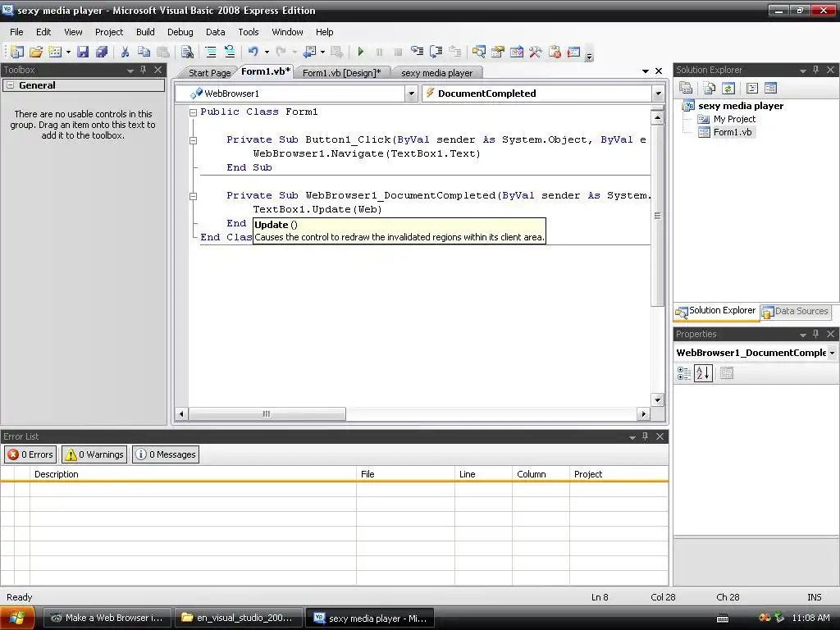Open Error List toolbar icon

pos(555,52)
